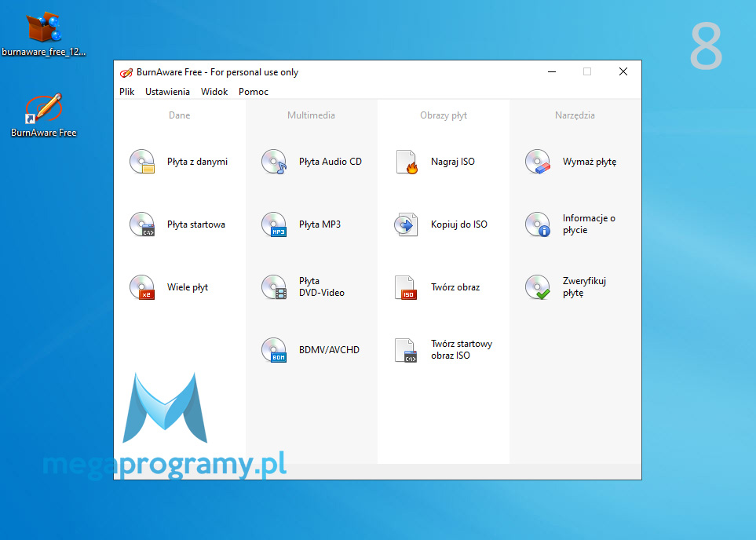Click the Twórz startowy obraz ISO icon
The width and height of the screenshot is (756, 540).
click(406, 350)
